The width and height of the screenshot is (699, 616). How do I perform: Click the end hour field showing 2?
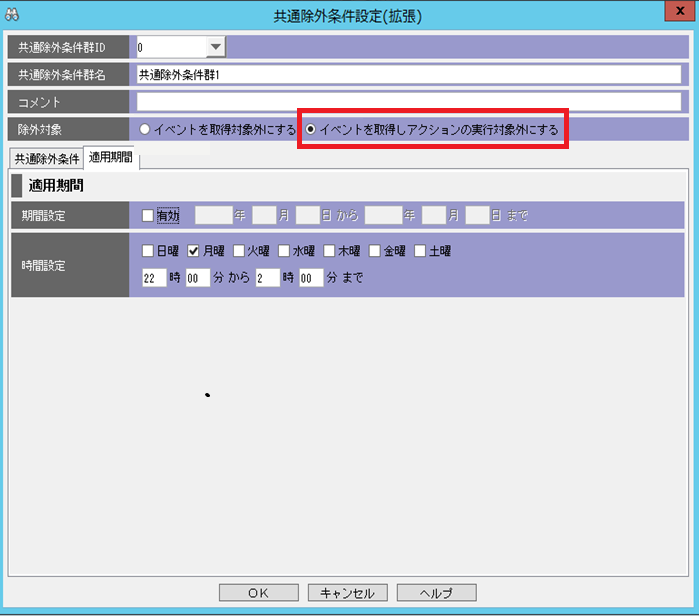[x=265, y=279]
